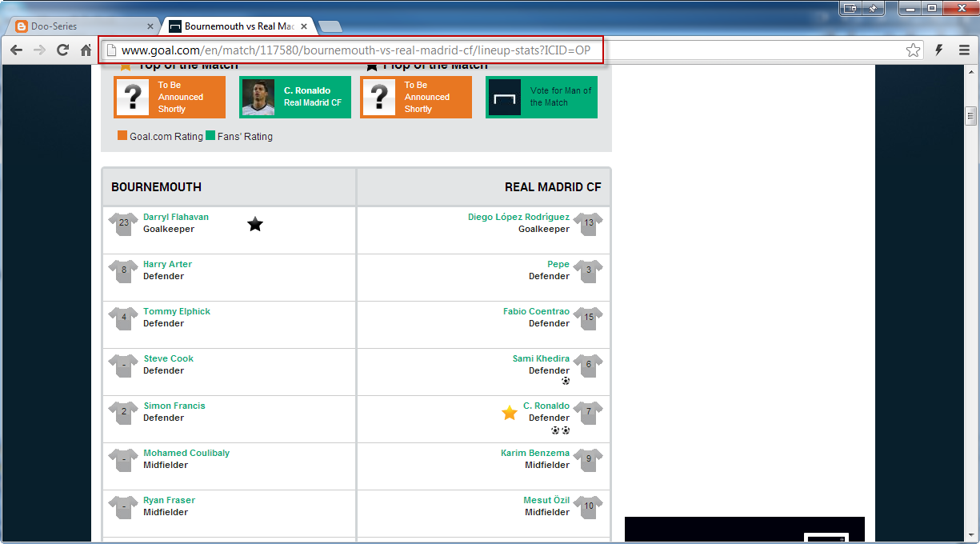This screenshot has height=544, width=980.
Task: Open Karim Benzema's player link
Action: tap(535, 453)
